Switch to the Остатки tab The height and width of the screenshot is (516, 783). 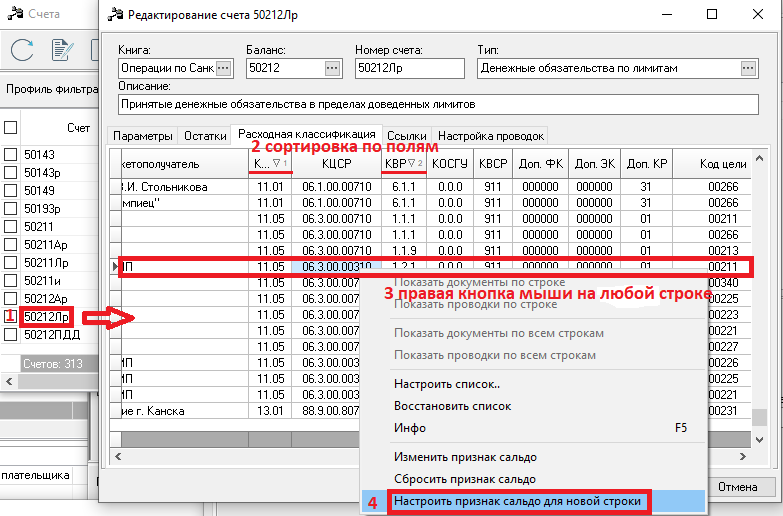point(205,136)
